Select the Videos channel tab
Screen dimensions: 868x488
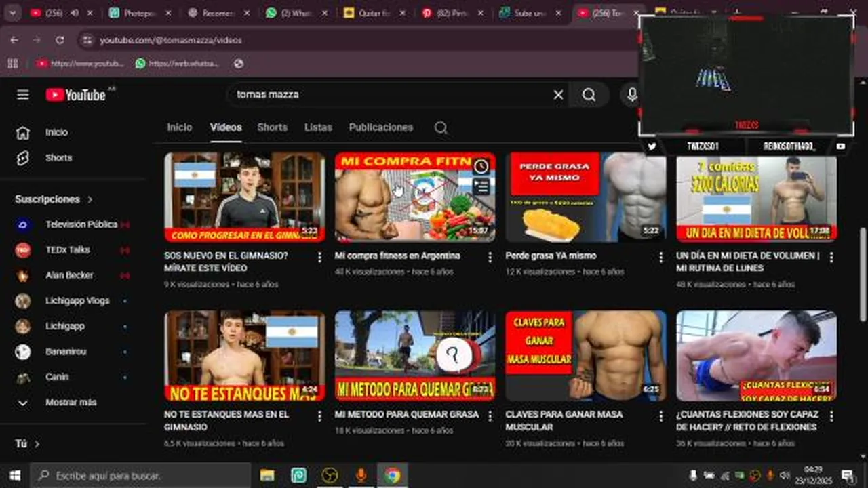tap(226, 127)
